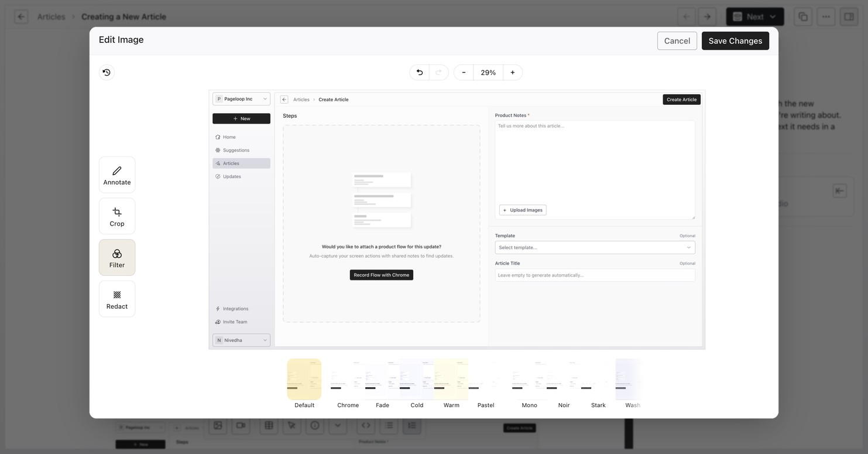Click the collapse panel icon behind the dialog
This screenshot has height=454, width=868.
[x=839, y=191]
